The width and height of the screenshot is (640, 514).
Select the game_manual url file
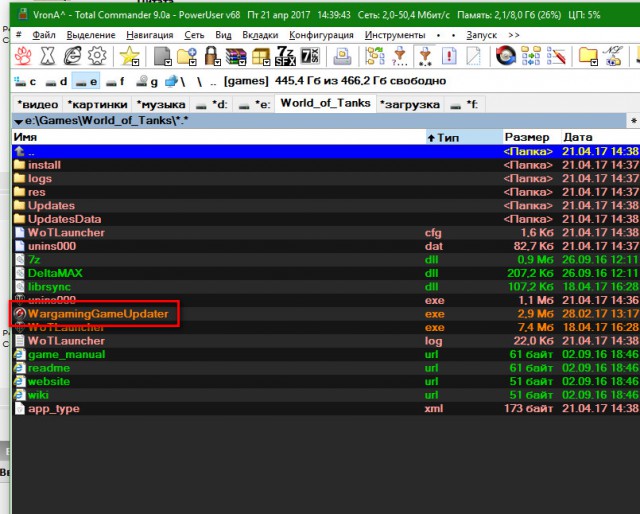326,354
